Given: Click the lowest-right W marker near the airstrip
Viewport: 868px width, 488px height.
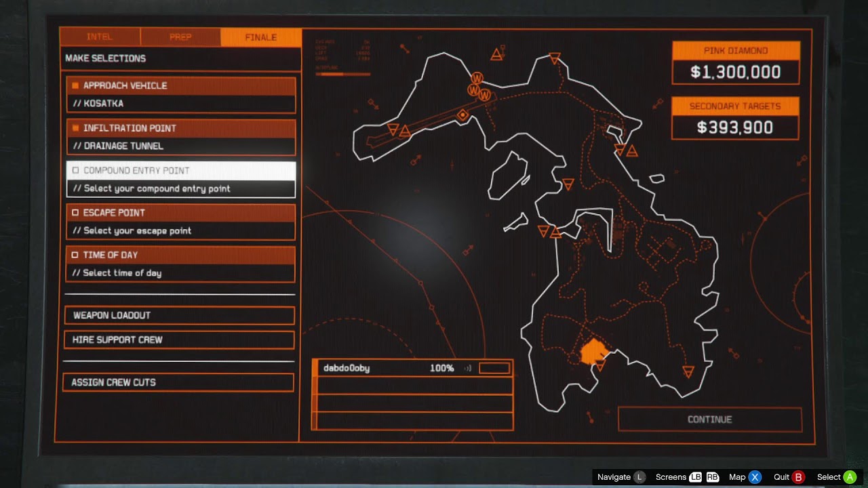Looking at the screenshot, I should (x=484, y=96).
